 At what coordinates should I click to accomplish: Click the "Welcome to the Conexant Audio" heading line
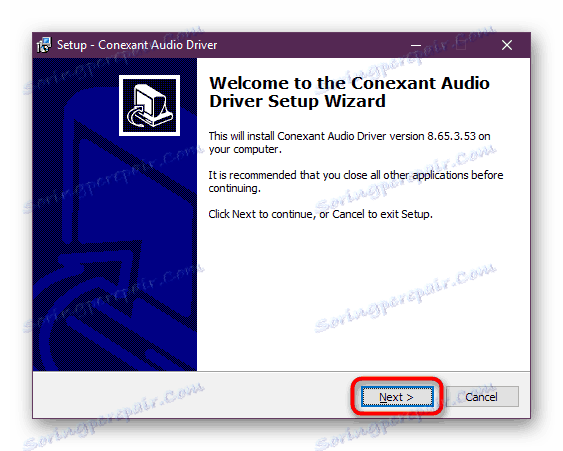[349, 83]
